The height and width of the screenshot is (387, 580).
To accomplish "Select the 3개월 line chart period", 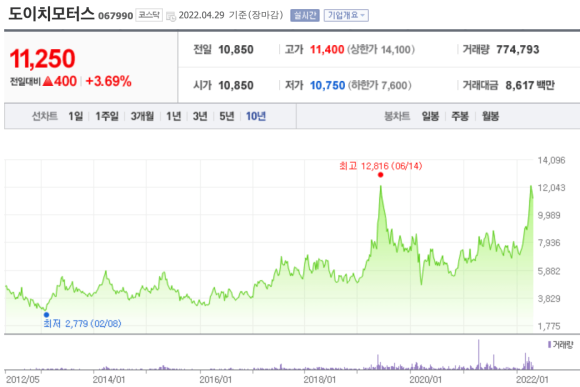I will coord(142,116).
